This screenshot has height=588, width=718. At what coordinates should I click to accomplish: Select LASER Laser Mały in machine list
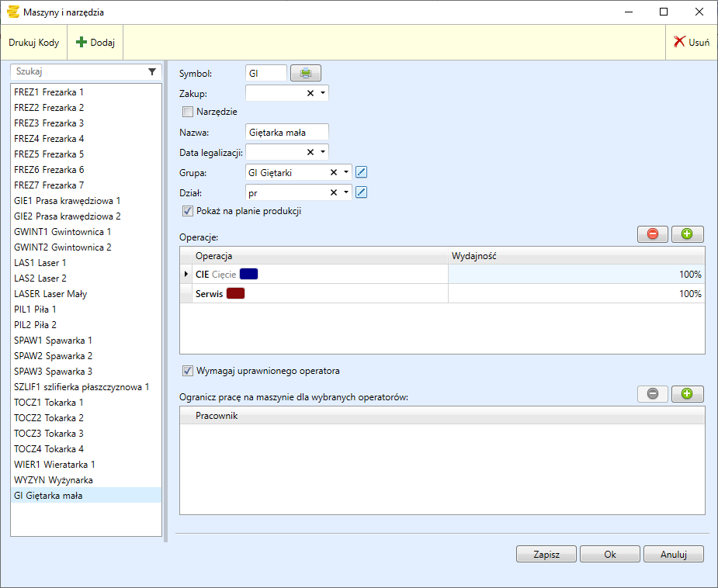coord(50,294)
